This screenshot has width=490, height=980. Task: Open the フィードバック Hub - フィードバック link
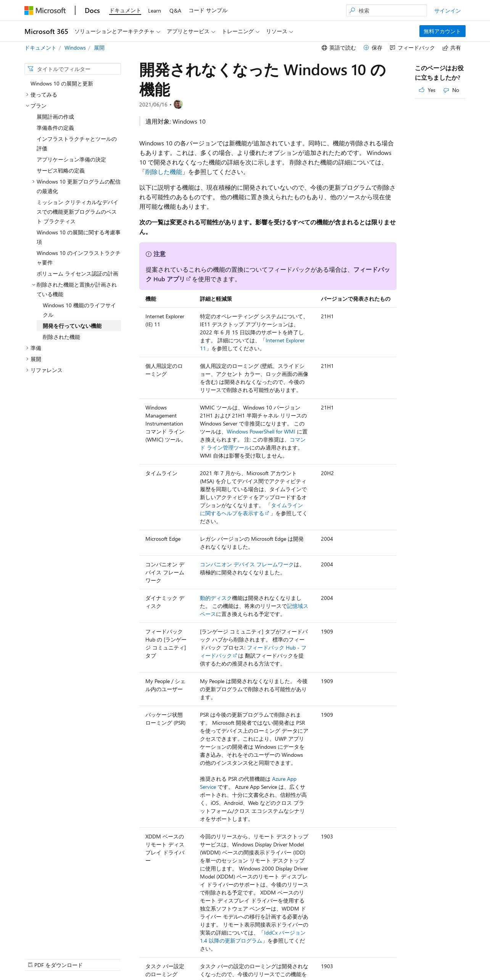click(253, 651)
